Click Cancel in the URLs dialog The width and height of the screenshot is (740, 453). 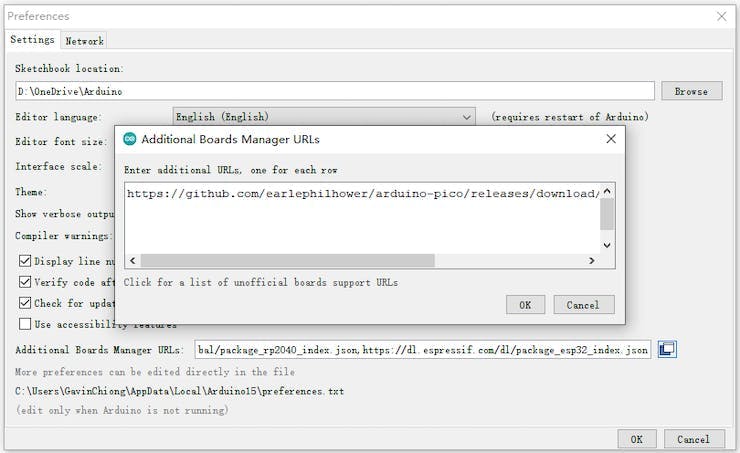tap(584, 305)
